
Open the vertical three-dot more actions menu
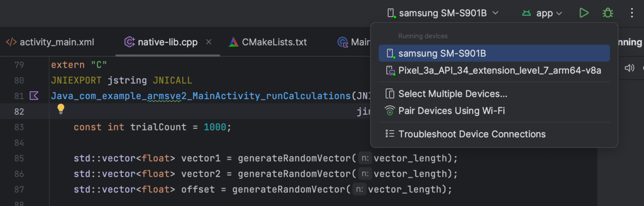coord(632,13)
